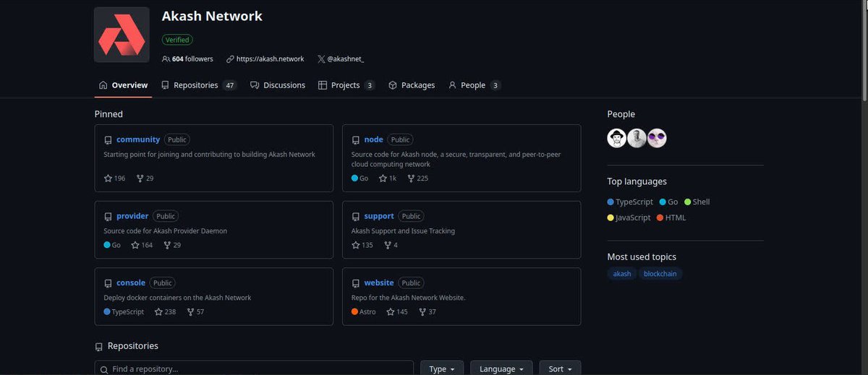
Task: Click the Akash Network red logo avatar
Action: (x=122, y=35)
